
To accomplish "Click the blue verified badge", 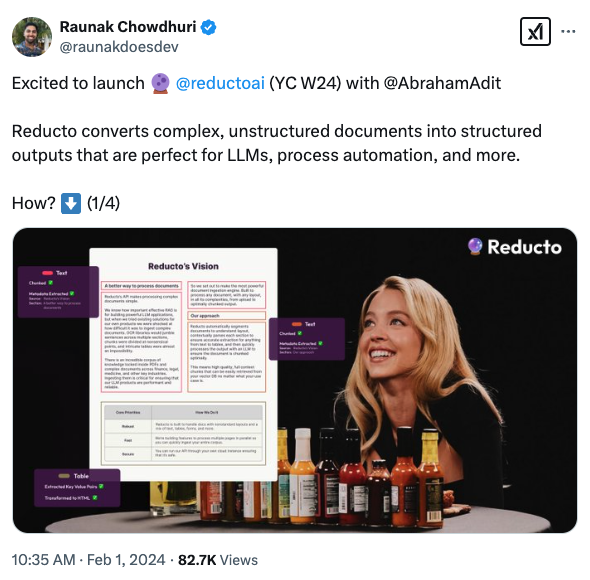I will point(208,27).
